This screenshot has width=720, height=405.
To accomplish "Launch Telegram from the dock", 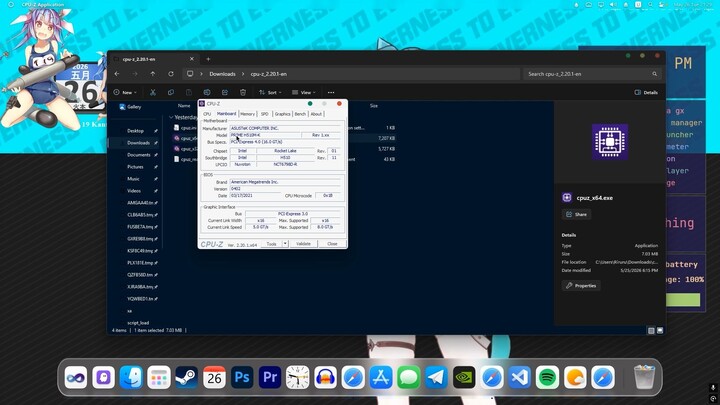I will [x=436, y=377].
